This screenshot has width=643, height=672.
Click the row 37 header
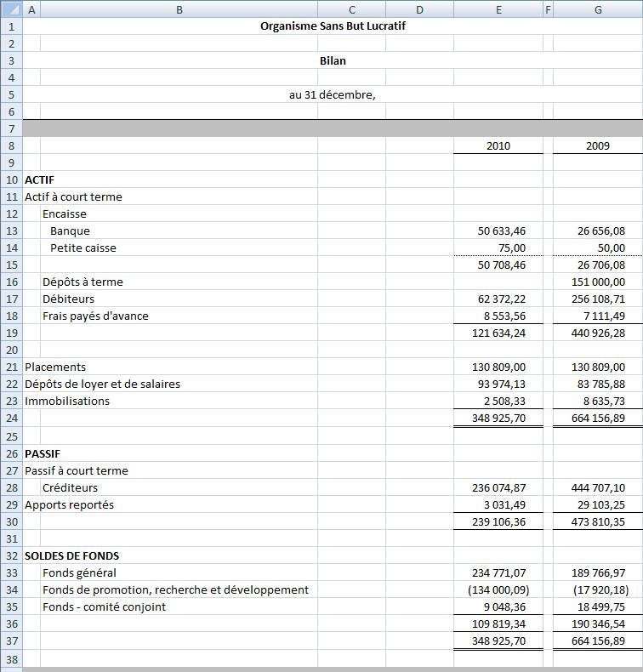coord(11,641)
